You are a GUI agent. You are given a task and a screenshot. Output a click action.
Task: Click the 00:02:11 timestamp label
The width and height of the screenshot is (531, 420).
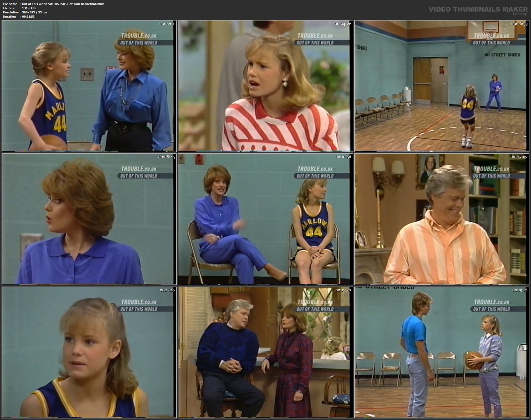click(167, 24)
